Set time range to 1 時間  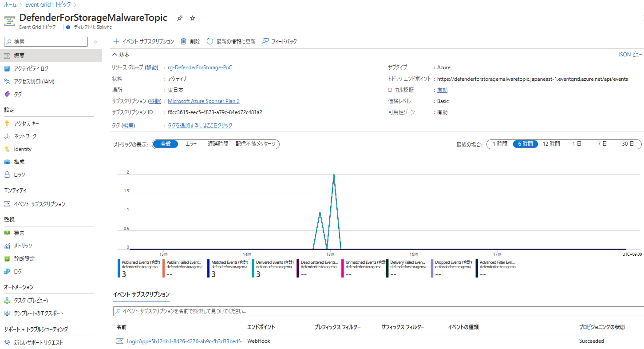500,144
